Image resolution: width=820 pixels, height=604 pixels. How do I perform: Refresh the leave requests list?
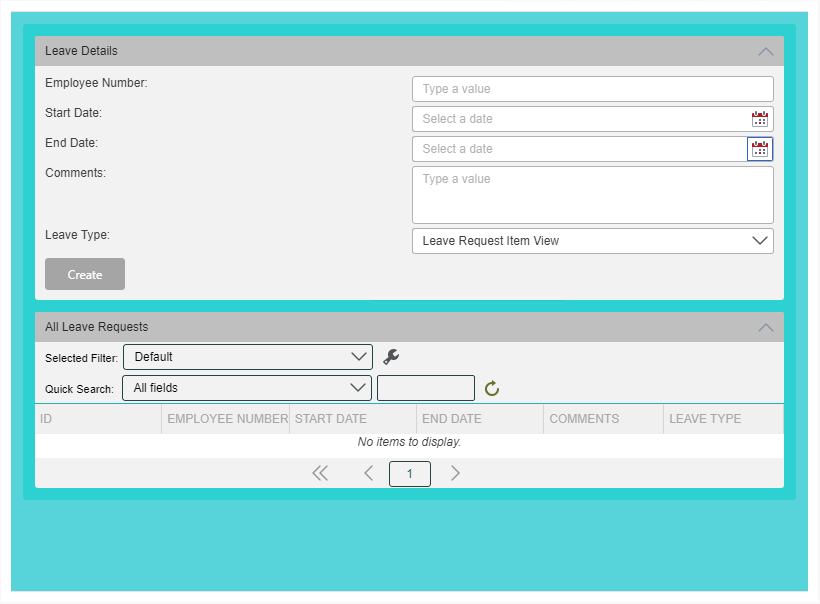pos(492,389)
